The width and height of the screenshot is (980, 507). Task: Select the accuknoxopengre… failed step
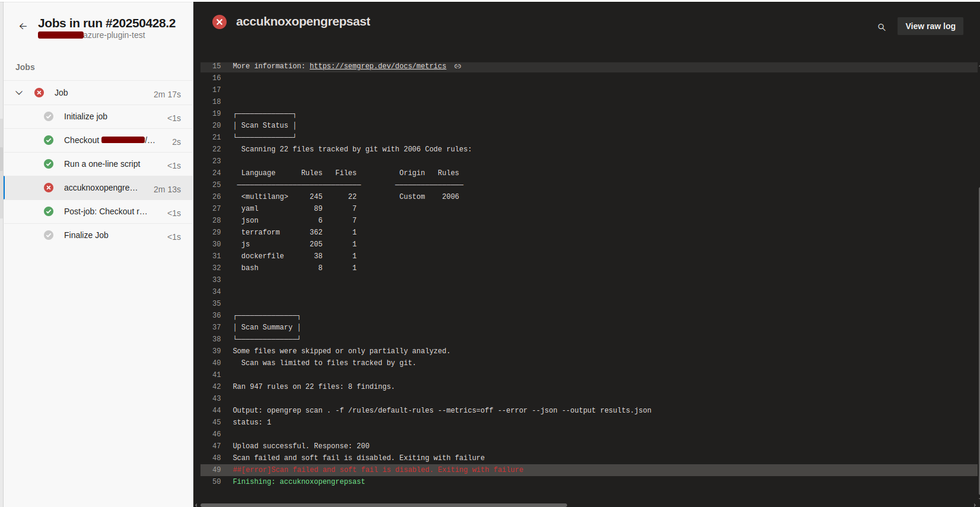(x=98, y=188)
